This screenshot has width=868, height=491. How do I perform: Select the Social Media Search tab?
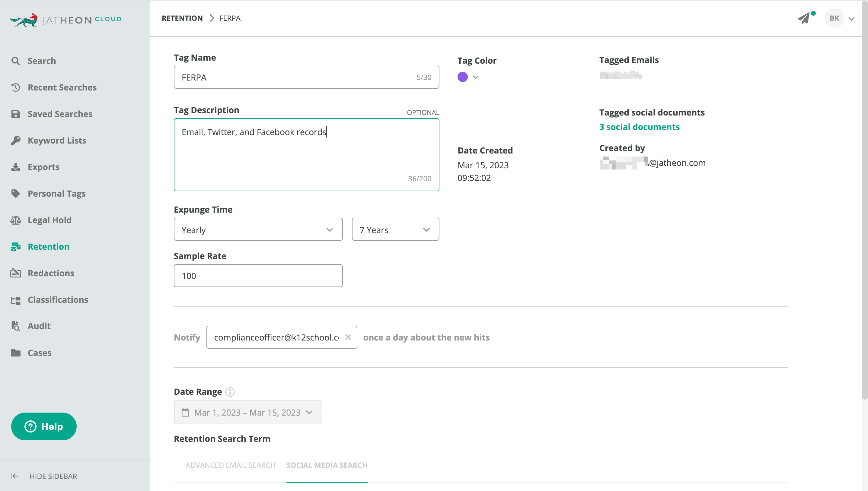coord(327,465)
